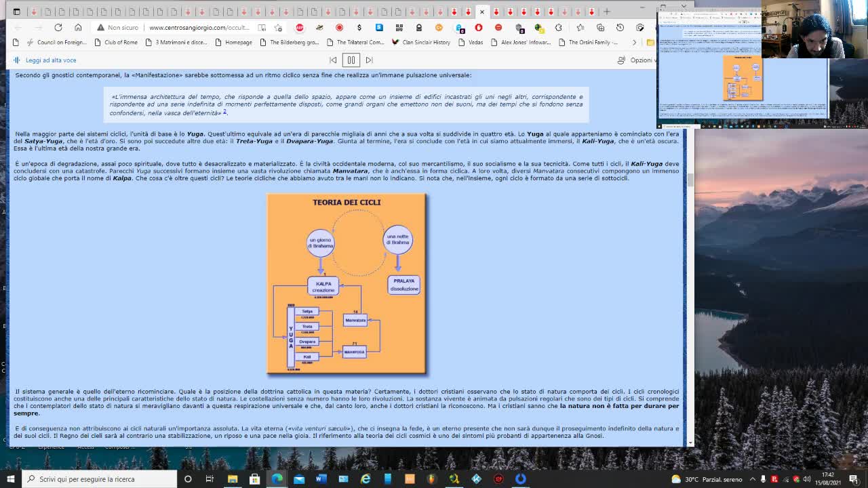The image size is (868, 488).
Task: Open Microsoft Store from taskbar
Action: 255,479
